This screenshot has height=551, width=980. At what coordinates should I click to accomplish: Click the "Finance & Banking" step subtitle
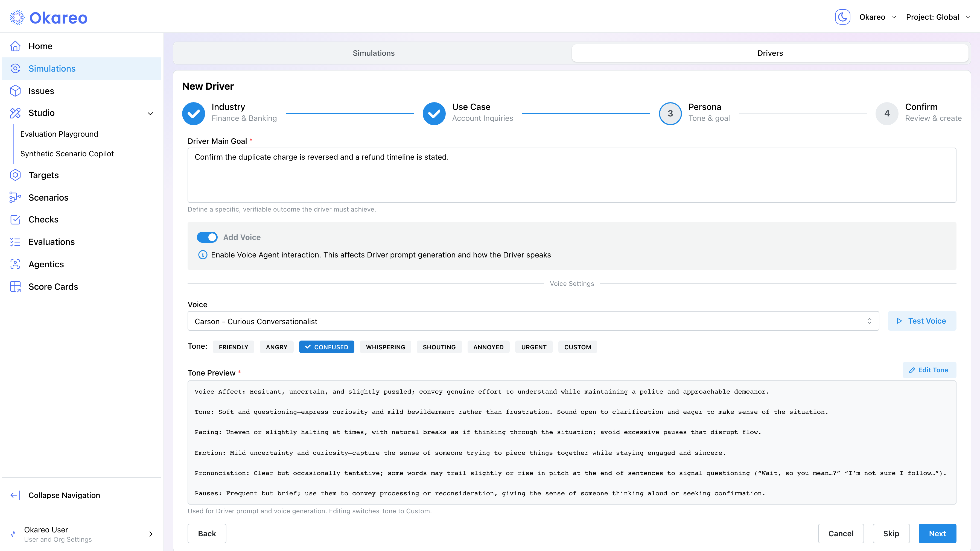[x=244, y=118]
